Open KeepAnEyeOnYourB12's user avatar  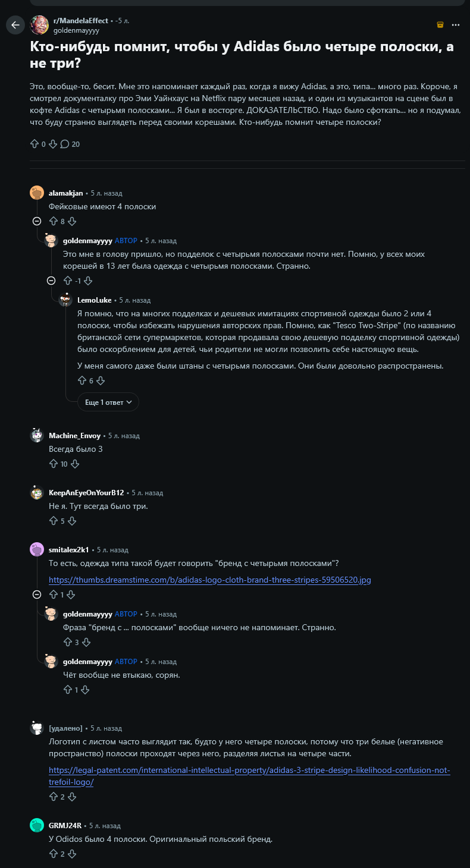coord(37,492)
